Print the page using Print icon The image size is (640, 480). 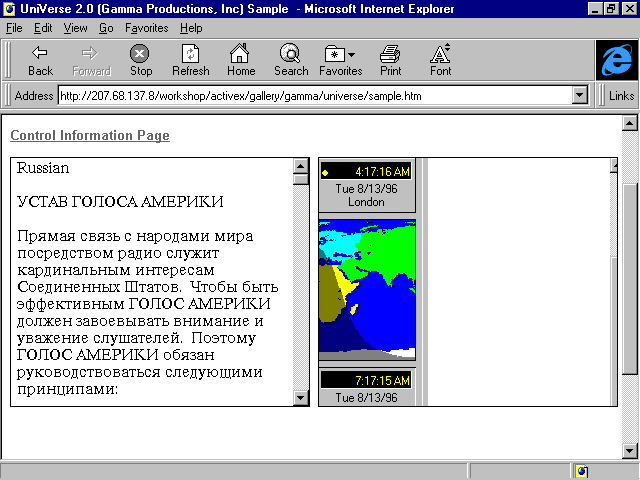(x=390, y=60)
